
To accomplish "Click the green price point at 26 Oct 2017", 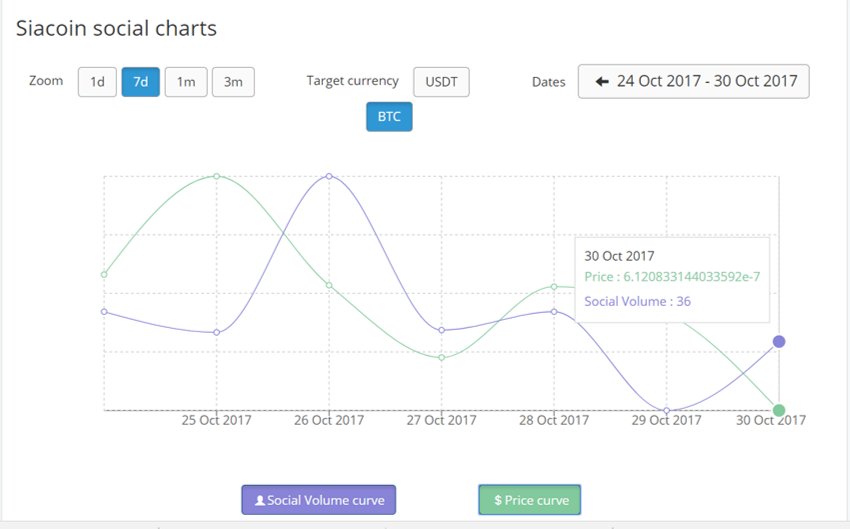I will point(329,285).
